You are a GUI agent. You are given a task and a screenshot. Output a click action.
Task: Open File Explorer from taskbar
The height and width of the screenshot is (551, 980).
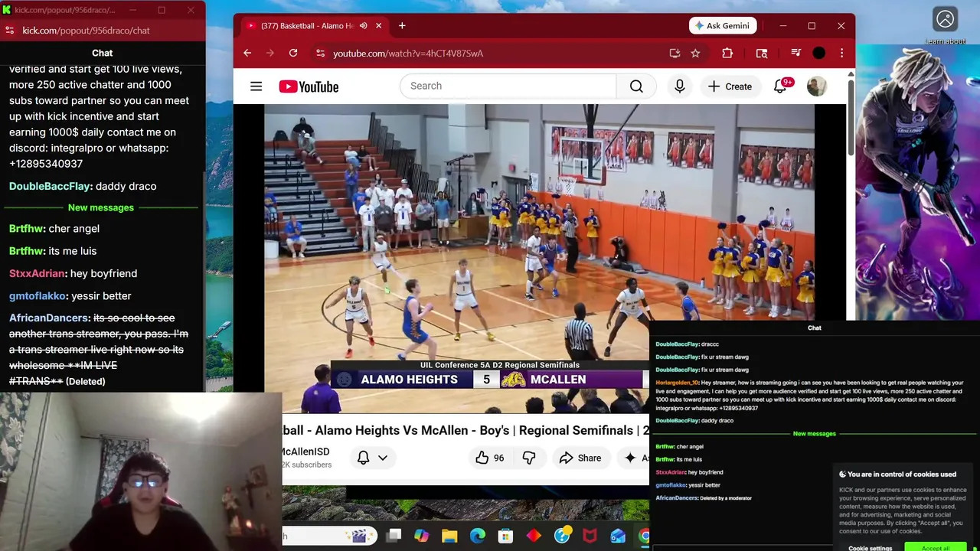449,536
